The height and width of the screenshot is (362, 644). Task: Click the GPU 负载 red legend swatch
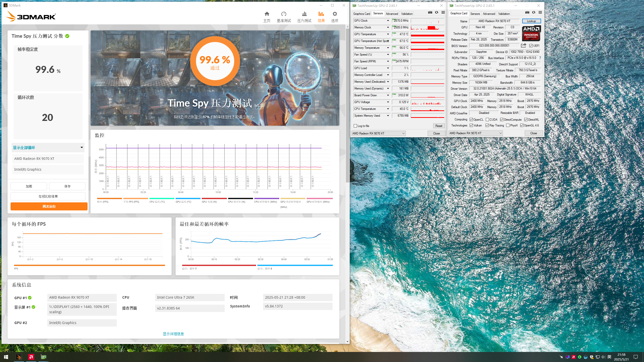coord(214,198)
